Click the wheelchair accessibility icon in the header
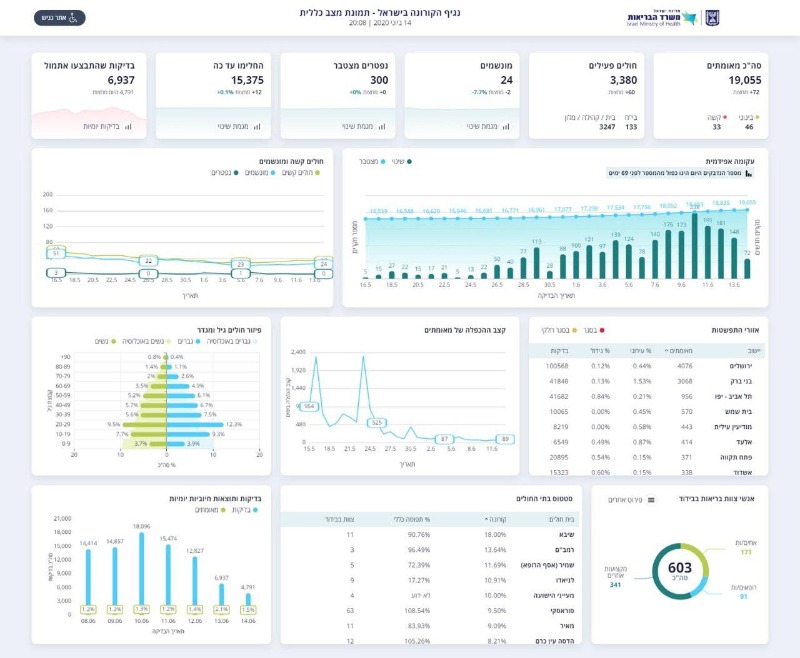This screenshot has width=800, height=658. click(x=73, y=18)
